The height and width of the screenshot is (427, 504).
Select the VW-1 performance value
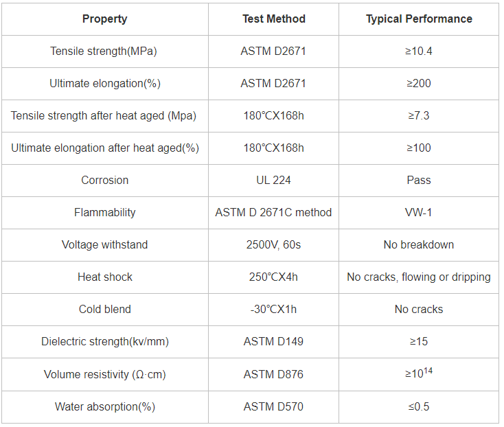419,213
